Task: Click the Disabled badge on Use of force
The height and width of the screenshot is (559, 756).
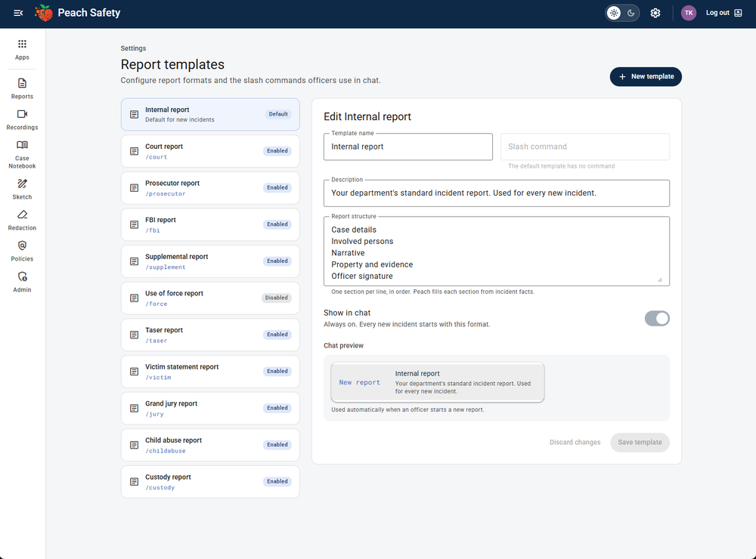Action: [x=276, y=298]
